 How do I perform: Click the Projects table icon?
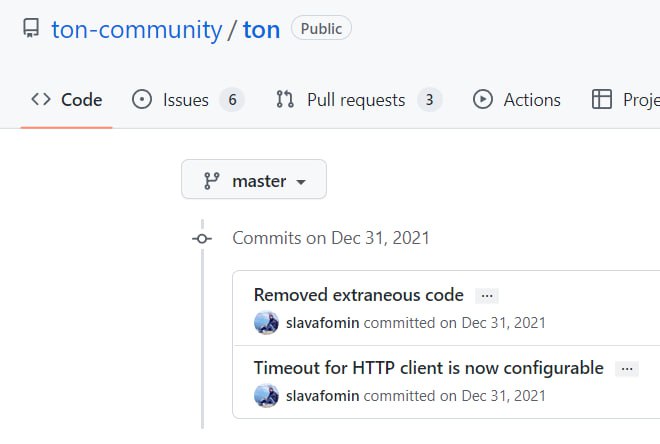[602, 100]
